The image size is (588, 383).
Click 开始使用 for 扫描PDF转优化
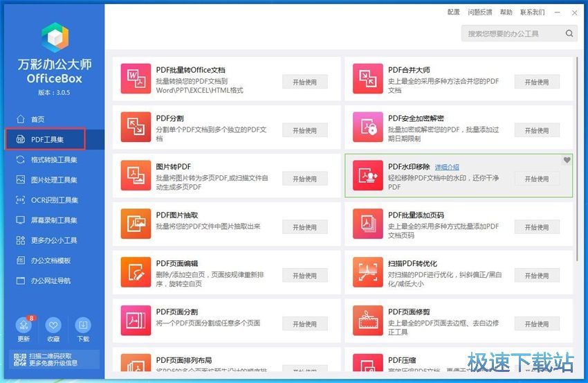point(537,276)
